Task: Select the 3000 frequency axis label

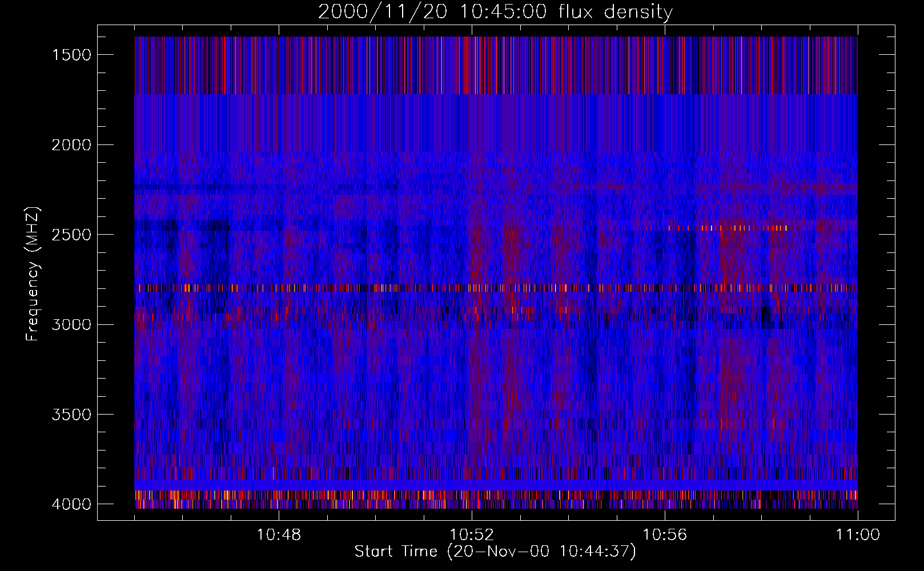Action: point(71,325)
